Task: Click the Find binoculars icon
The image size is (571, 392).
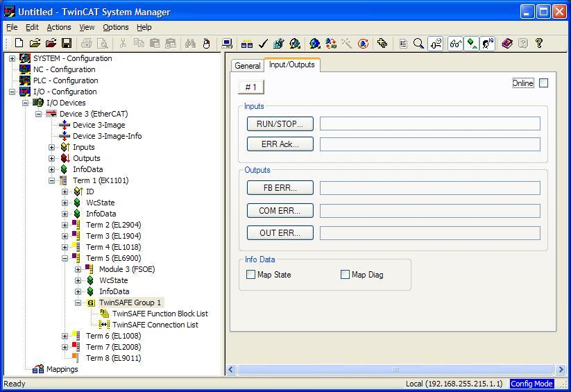Action: pos(190,43)
